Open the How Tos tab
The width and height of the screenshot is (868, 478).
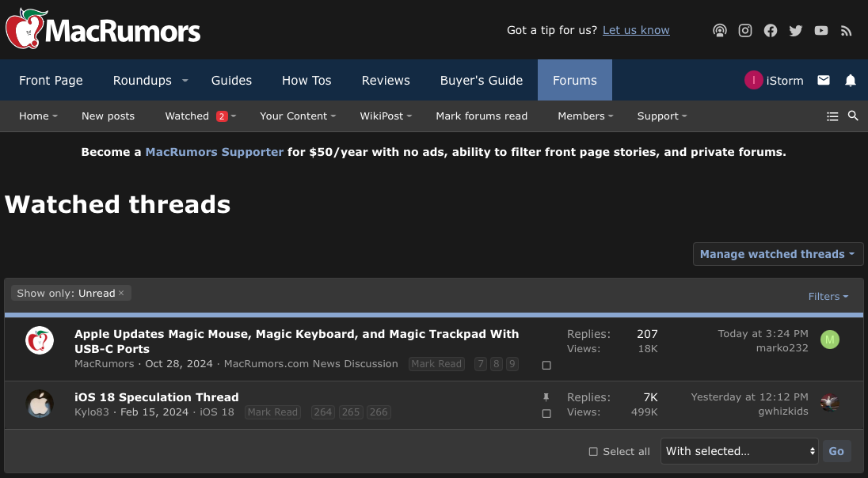306,80
